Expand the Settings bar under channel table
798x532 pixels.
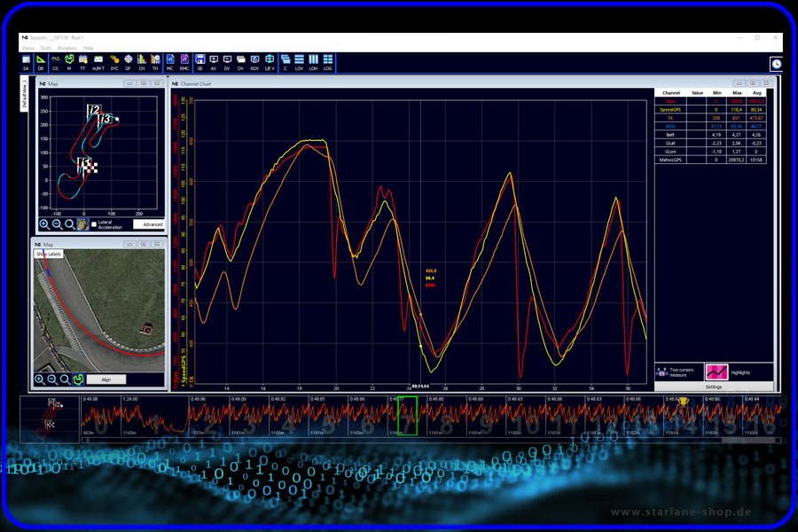(714, 387)
